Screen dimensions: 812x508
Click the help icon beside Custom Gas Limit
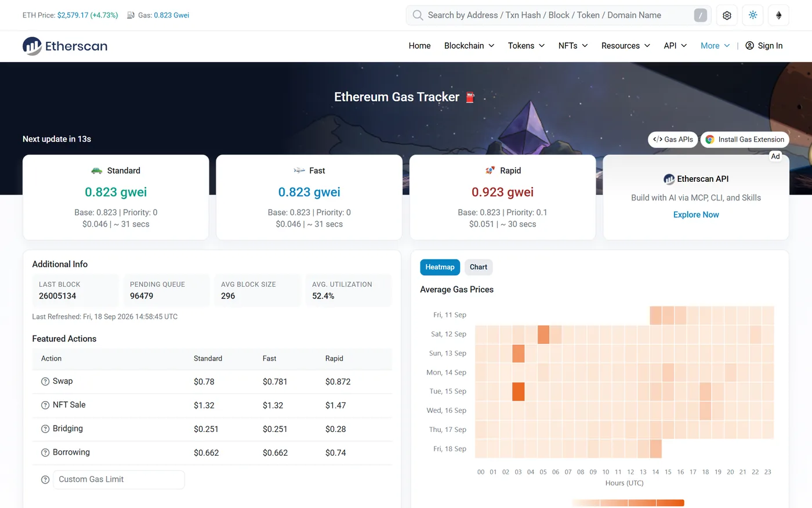point(45,480)
